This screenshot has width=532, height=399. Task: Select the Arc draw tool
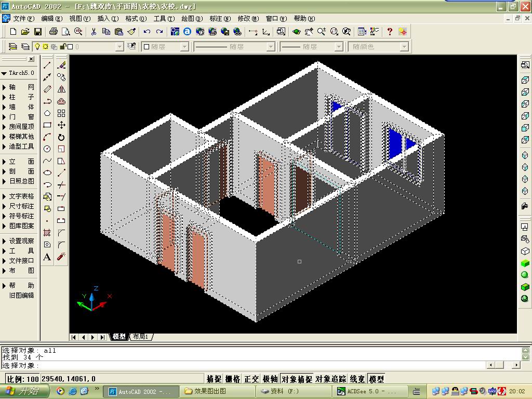tap(47, 137)
